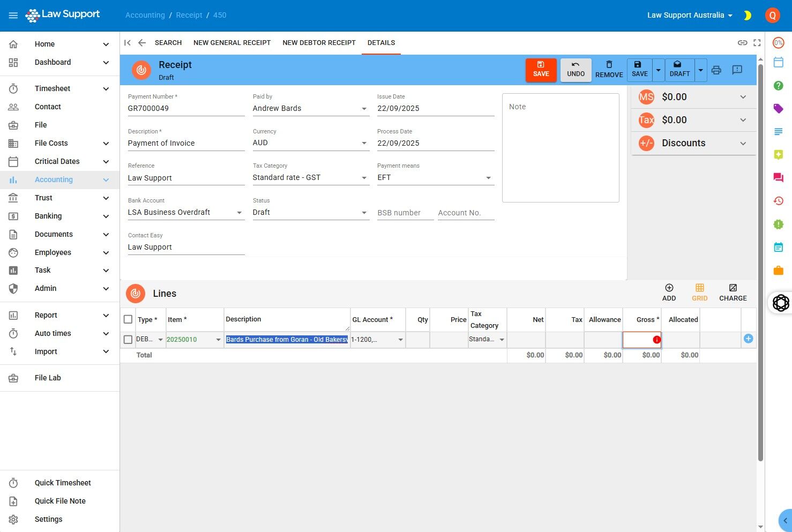
Task: Expand the Discounts panel
Action: coord(693,143)
